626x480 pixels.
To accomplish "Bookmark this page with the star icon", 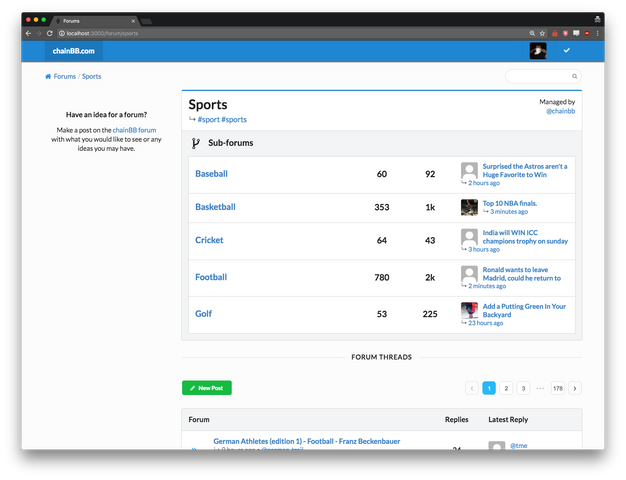I will click(542, 34).
